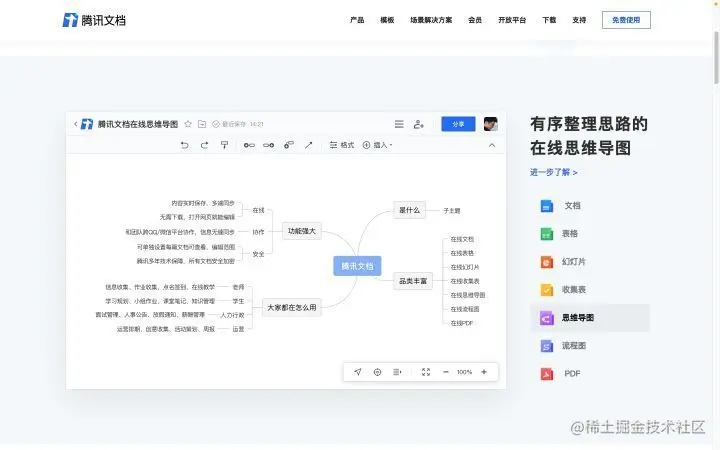Viewport: 720px width, 450px height.
Task: Click the 安全 branch node
Action: [x=259, y=254]
